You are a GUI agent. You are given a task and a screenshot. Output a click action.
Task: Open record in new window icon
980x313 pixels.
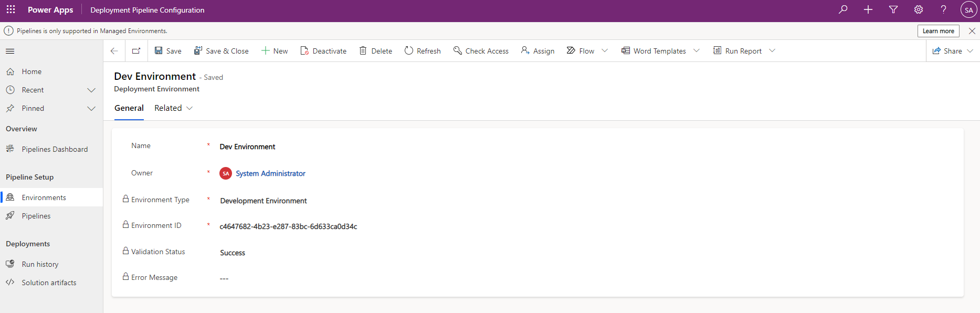pos(136,51)
